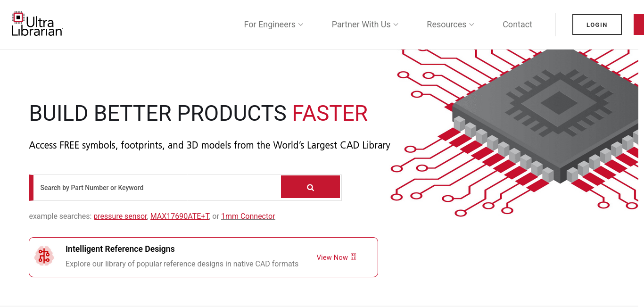Try the MAX17690ATE+T example search
The image size is (644, 307).
point(180,216)
